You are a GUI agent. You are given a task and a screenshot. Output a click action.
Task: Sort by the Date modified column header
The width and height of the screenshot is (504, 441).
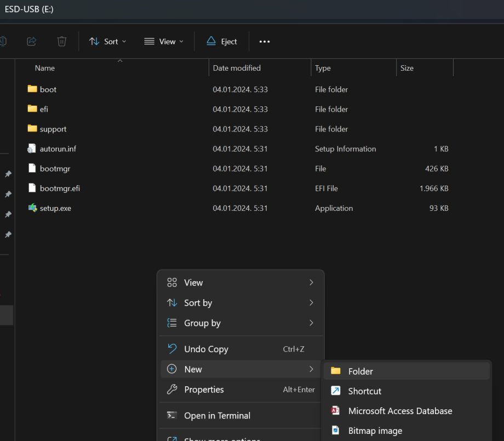tap(237, 68)
